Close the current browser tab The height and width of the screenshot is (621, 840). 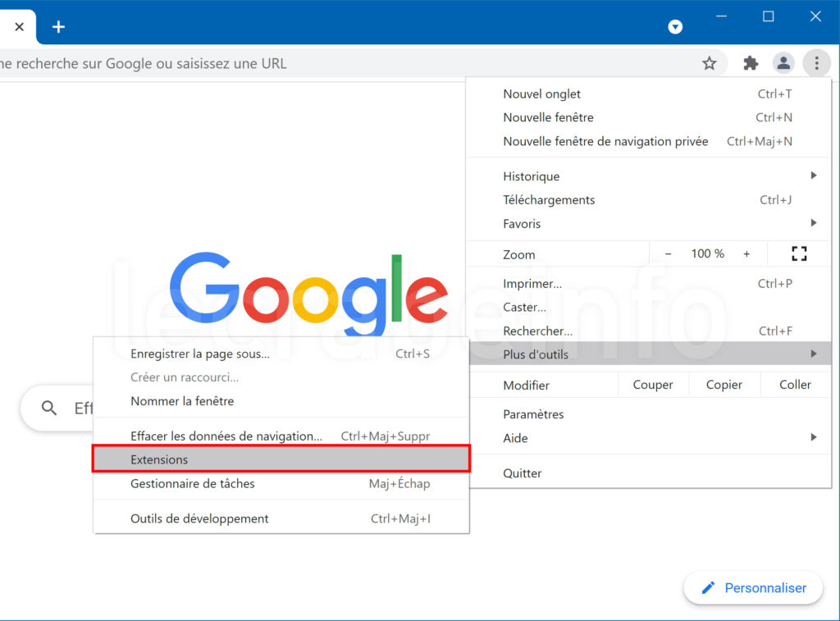pos(20,27)
